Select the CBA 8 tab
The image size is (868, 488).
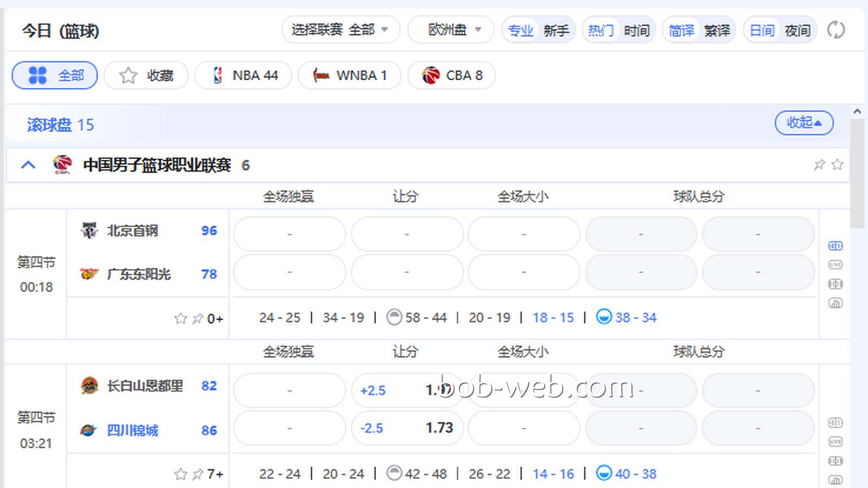click(x=451, y=75)
